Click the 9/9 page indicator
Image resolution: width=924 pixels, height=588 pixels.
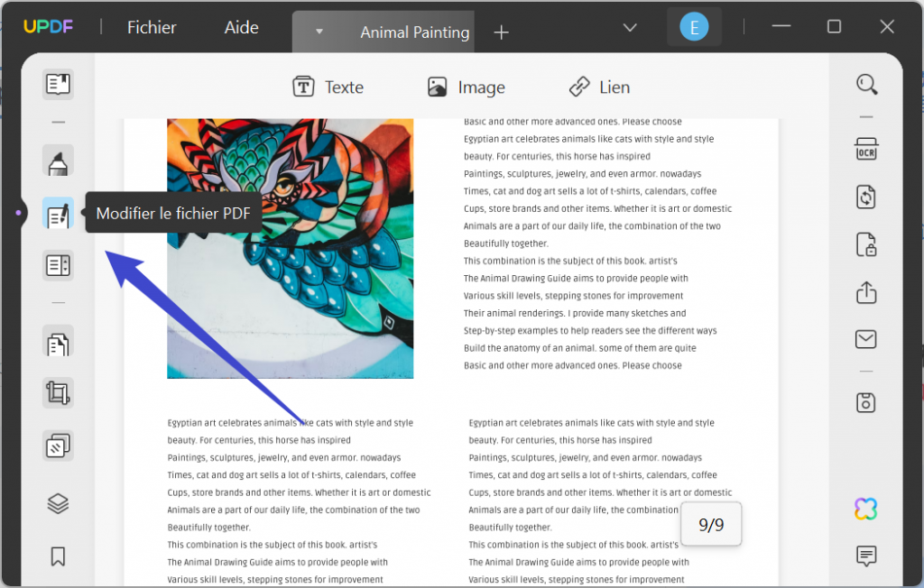point(711,524)
